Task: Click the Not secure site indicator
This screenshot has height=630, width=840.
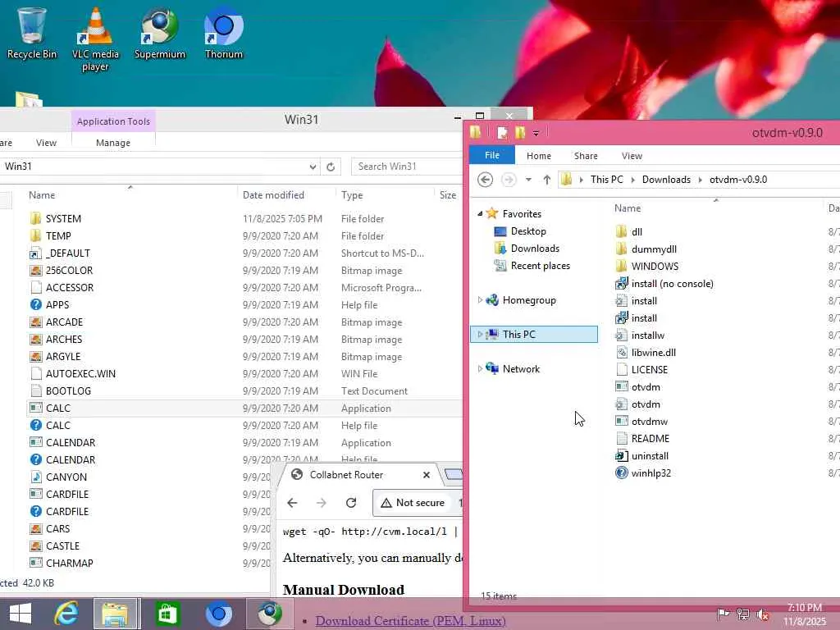Action: pyautogui.click(x=413, y=503)
